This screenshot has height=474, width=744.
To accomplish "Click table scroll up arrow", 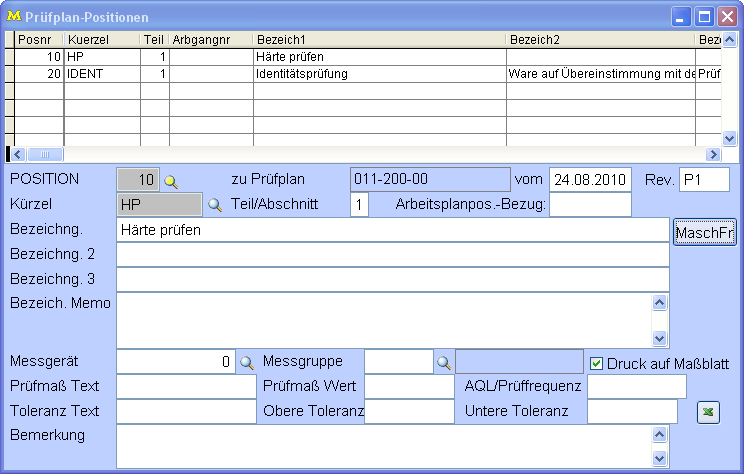I will (x=729, y=39).
